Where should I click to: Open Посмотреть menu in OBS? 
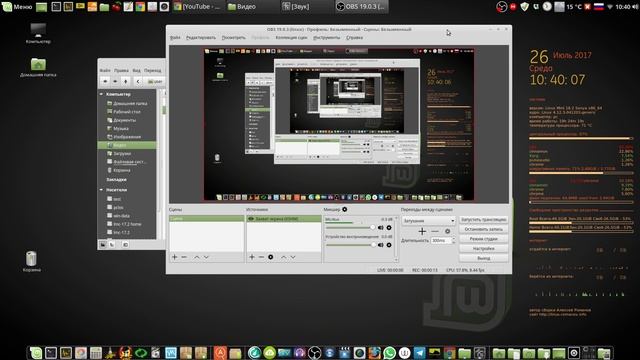(x=233, y=38)
